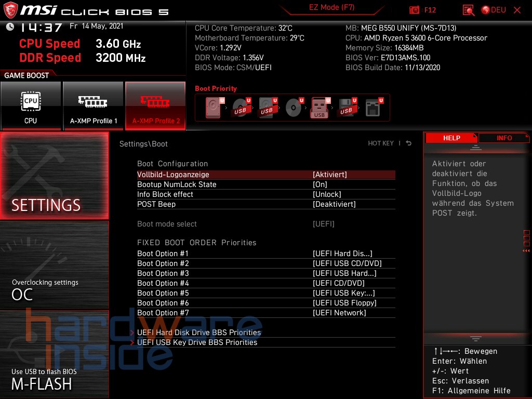Image resolution: width=532 pixels, height=399 pixels.
Task: Click the clock icon beside the time
Action: [10, 27]
